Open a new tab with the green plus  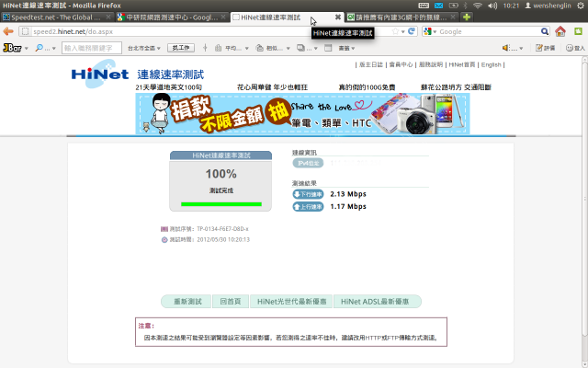pyautogui.click(x=467, y=17)
